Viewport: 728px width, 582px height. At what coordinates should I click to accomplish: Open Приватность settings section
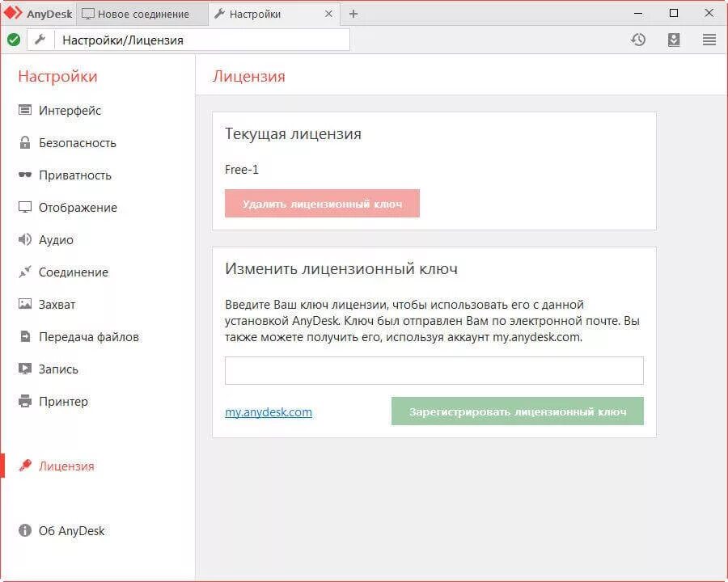pyautogui.click(x=74, y=175)
